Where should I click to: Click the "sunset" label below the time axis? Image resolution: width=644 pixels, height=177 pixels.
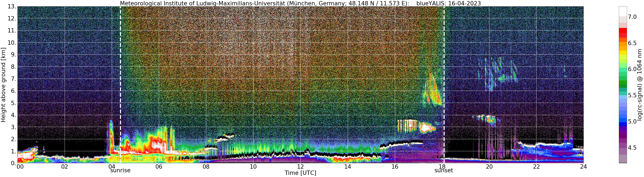click(444, 171)
